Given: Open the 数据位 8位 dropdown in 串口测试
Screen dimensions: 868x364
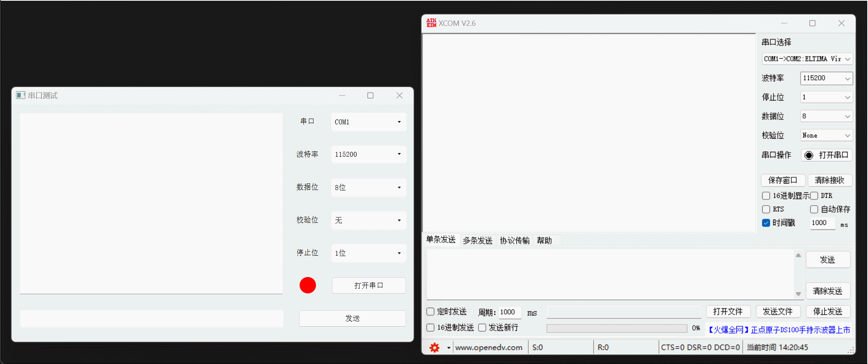Looking at the screenshot, I should coord(369,187).
